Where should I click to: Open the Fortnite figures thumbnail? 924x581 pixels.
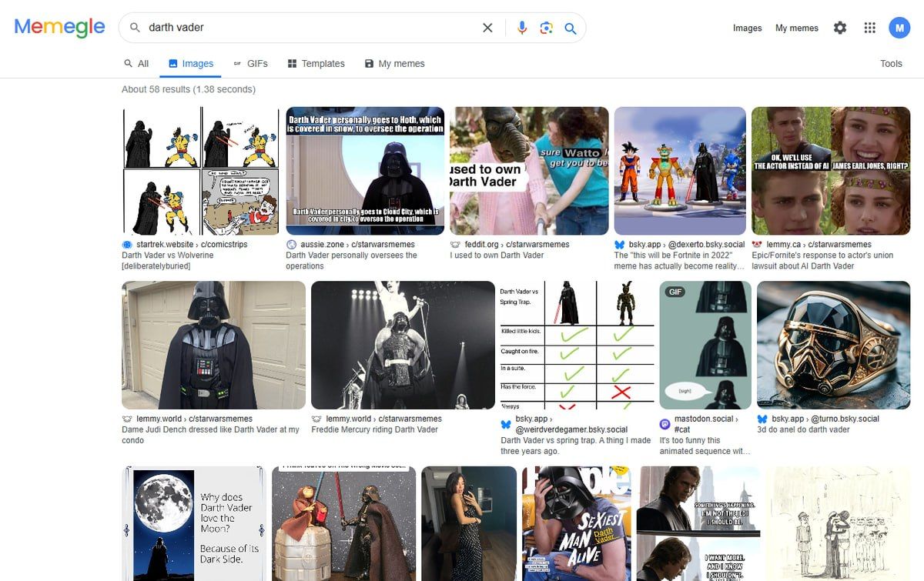tap(680, 171)
